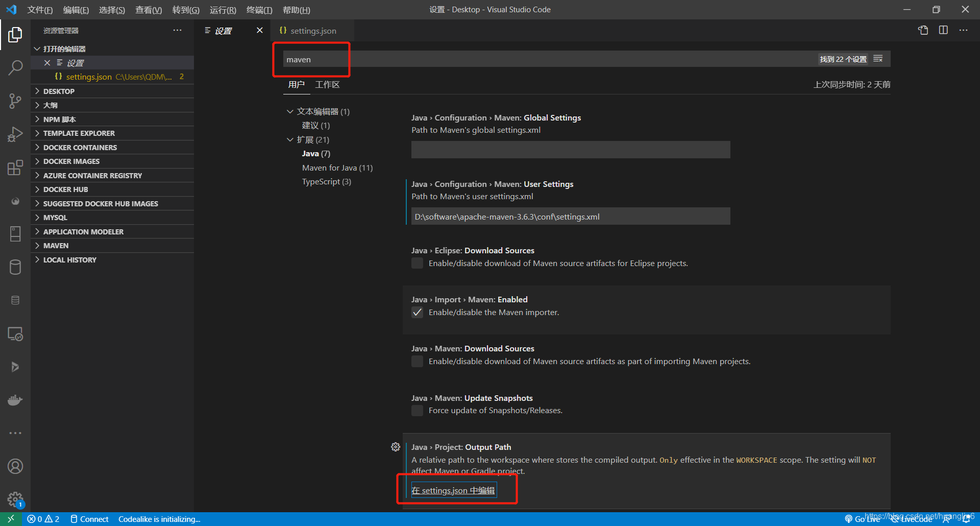980x526 pixels.
Task: Open the 终端(T) menu
Action: click(259, 10)
